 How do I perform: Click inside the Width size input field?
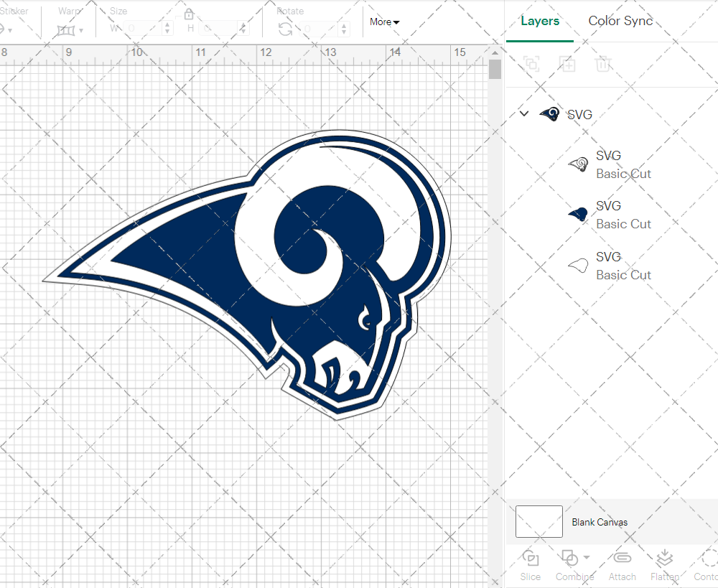pyautogui.click(x=142, y=29)
